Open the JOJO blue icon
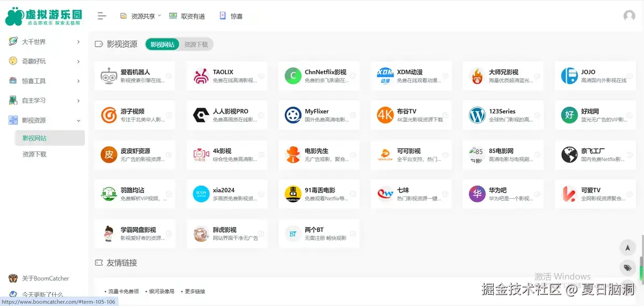 [569, 76]
